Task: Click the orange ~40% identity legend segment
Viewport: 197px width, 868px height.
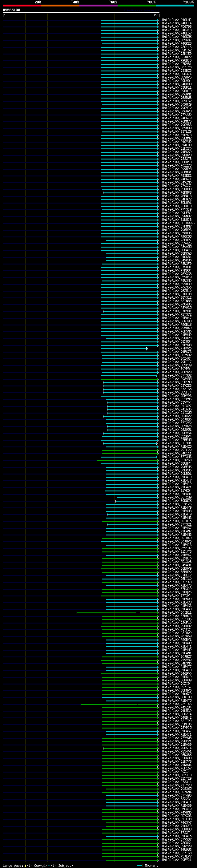Action: (x=60, y=6)
